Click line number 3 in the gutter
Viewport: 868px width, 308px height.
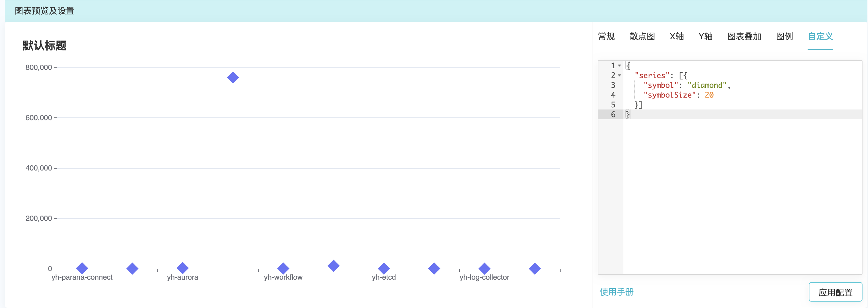[613, 85]
